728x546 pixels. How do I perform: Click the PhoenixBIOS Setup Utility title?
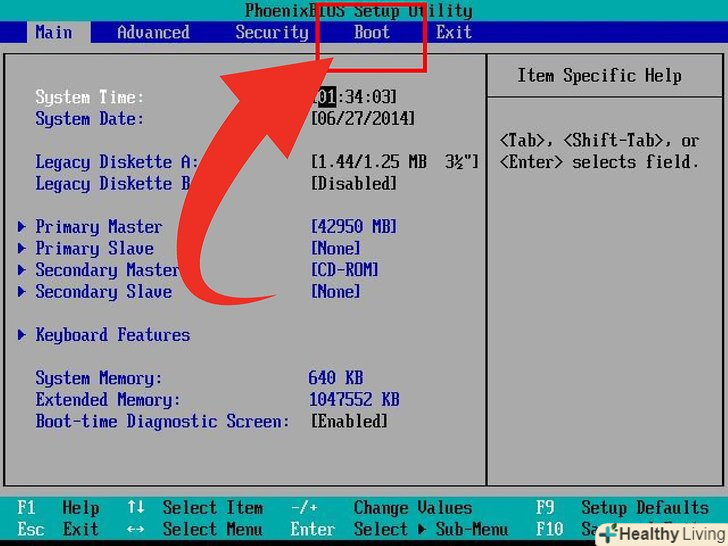point(358,10)
